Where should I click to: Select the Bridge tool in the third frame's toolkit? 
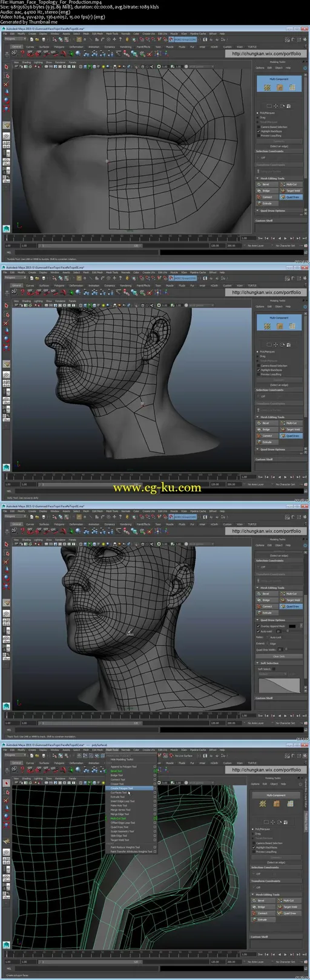coord(267,600)
